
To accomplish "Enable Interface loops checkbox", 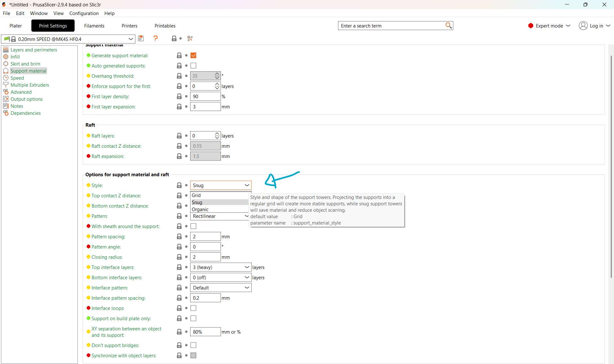I will [x=193, y=308].
